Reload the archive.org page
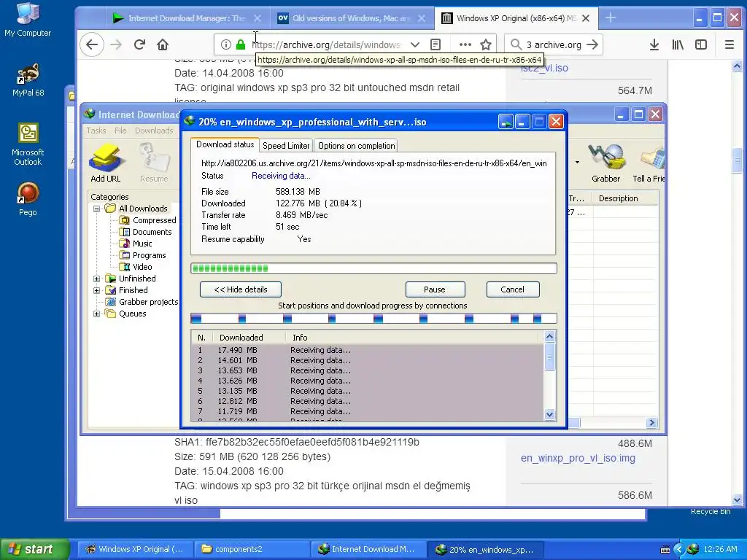The image size is (747, 560). coord(139,44)
